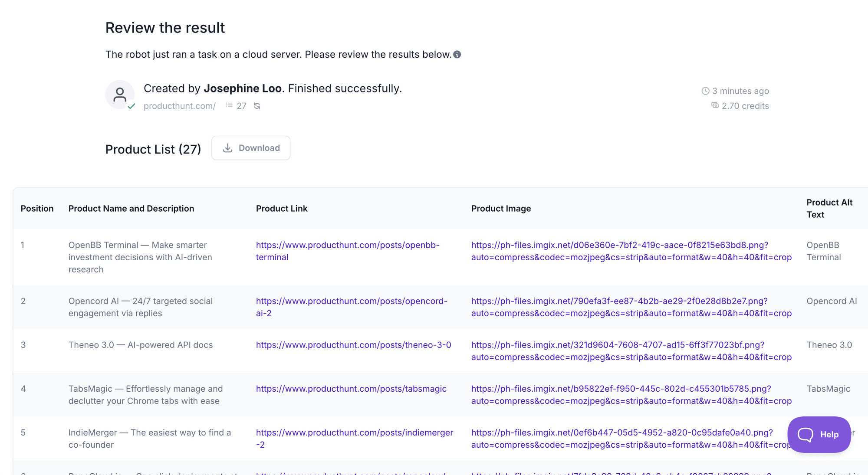This screenshot has height=475, width=868.
Task: Click the TabsMagic alt text cell
Action: 829,389
